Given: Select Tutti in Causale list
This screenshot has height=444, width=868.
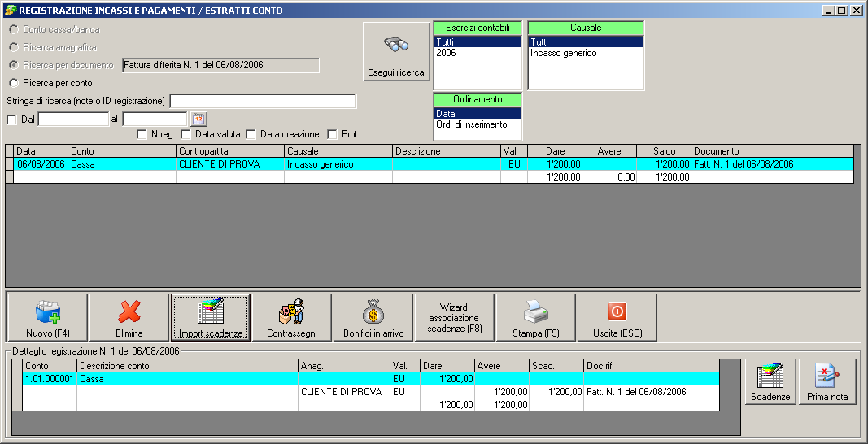Looking at the screenshot, I should point(586,41).
